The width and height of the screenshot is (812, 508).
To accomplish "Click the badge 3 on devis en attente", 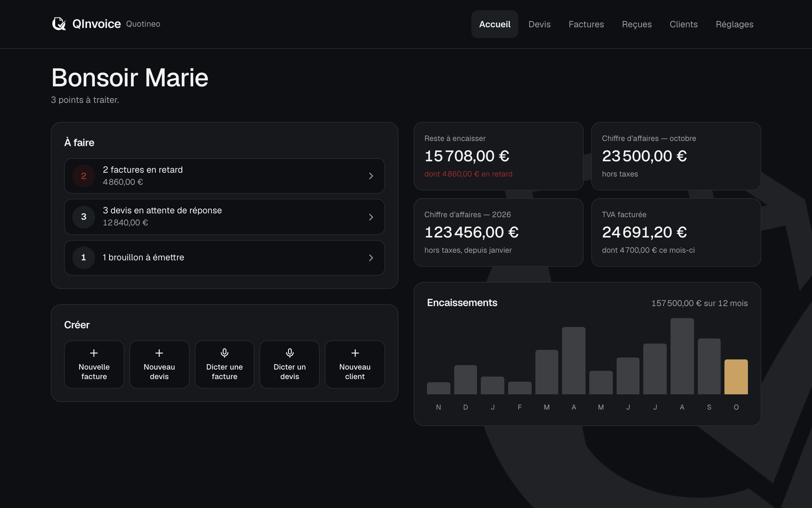I will (x=83, y=217).
